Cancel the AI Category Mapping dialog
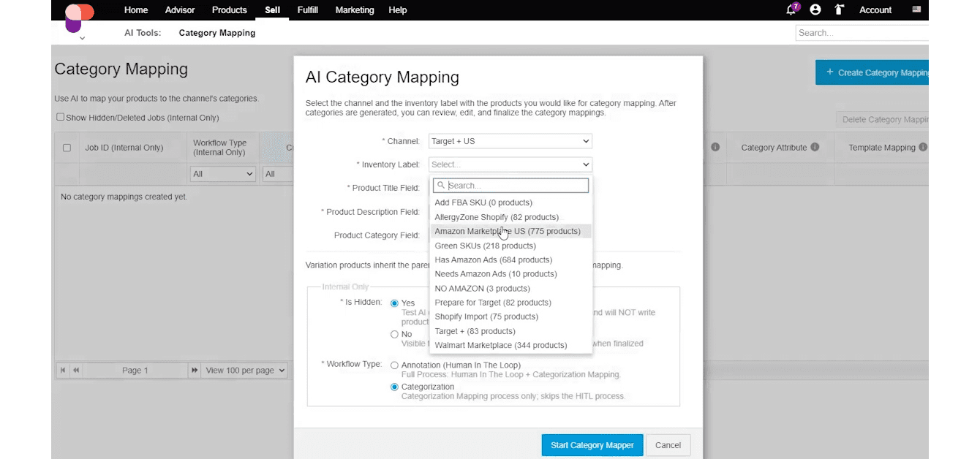The image size is (980, 459). pyautogui.click(x=667, y=444)
